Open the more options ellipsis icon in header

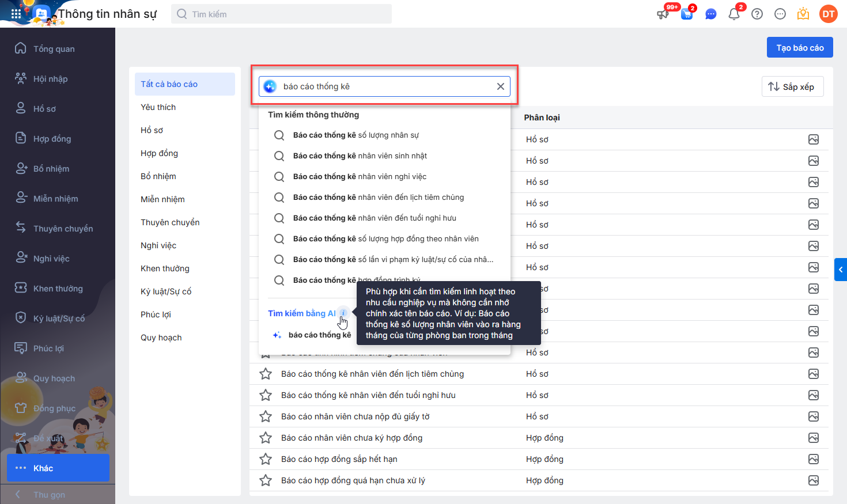(x=780, y=14)
